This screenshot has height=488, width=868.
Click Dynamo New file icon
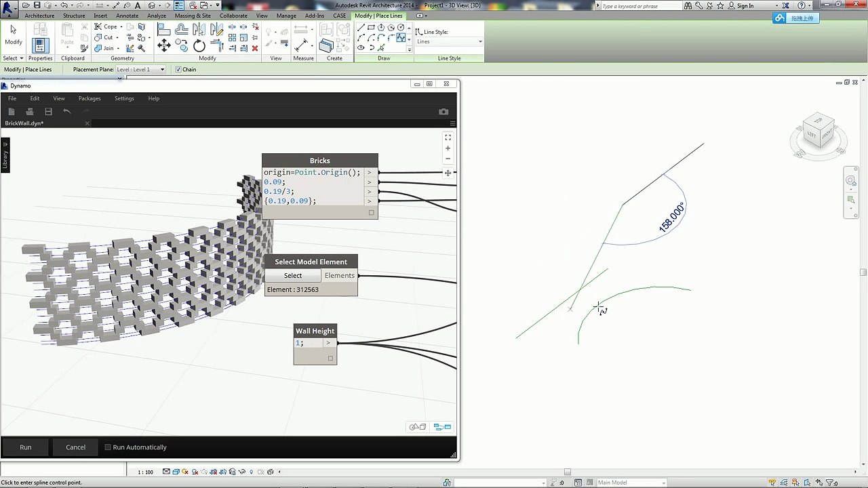pyautogui.click(x=12, y=111)
